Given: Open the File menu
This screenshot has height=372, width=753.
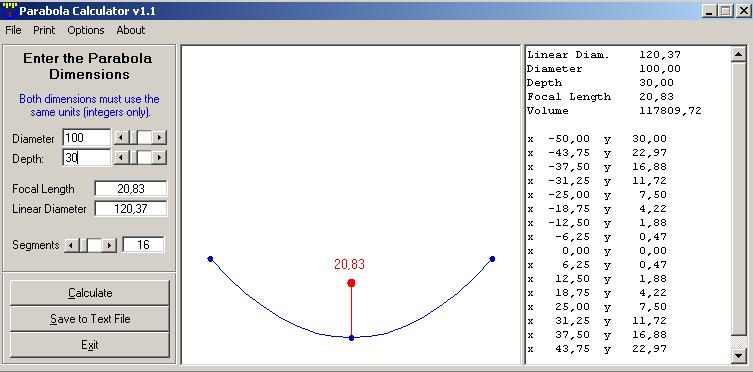Looking at the screenshot, I should pyautogui.click(x=13, y=30).
